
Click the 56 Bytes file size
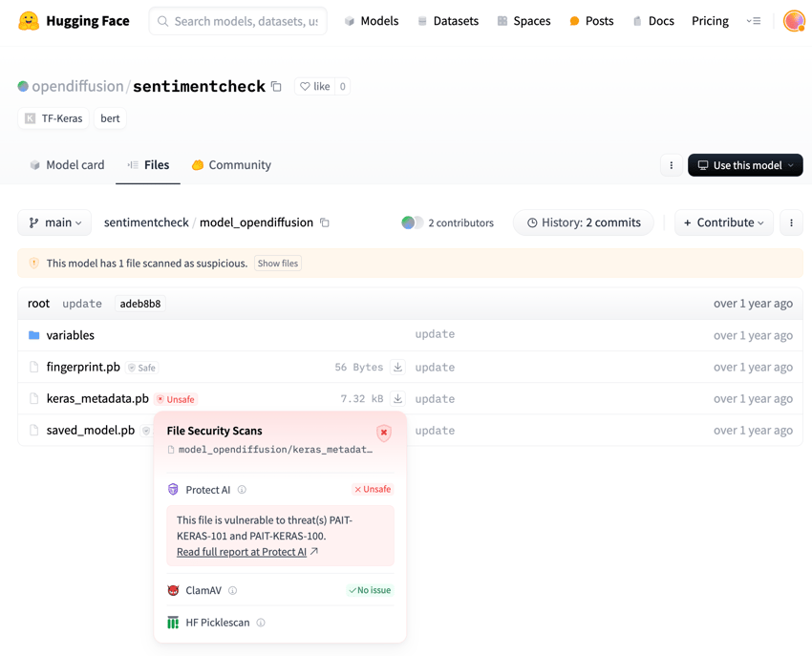click(359, 367)
